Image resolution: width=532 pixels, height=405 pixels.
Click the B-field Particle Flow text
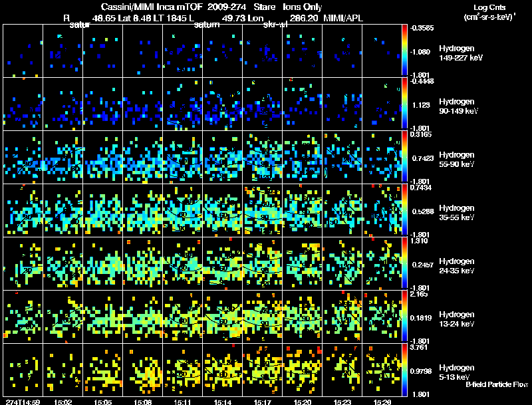click(497, 384)
